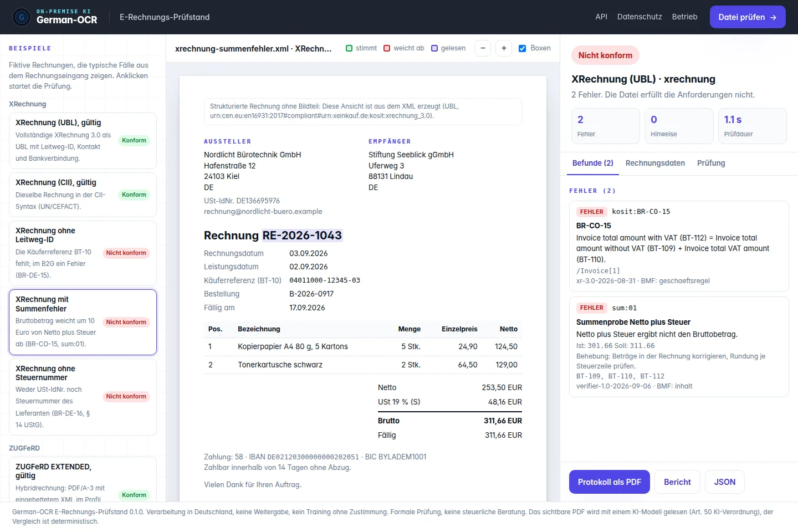Click the Bestellung value B-2026-0917
Image resolution: width=798 pixels, height=532 pixels.
click(311, 294)
